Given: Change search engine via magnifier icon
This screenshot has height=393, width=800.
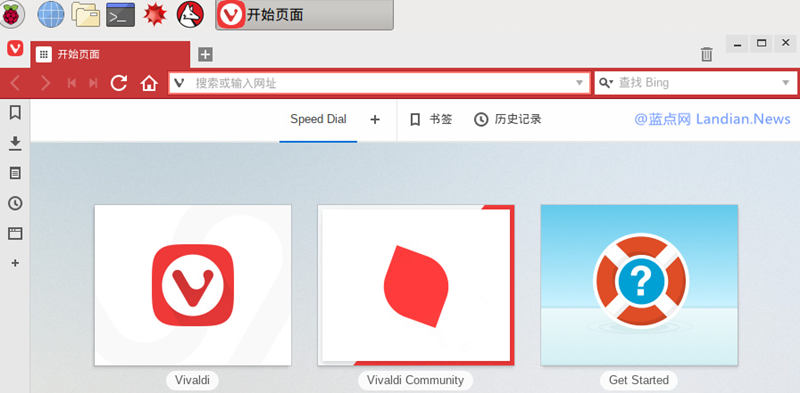Looking at the screenshot, I should 606,83.
